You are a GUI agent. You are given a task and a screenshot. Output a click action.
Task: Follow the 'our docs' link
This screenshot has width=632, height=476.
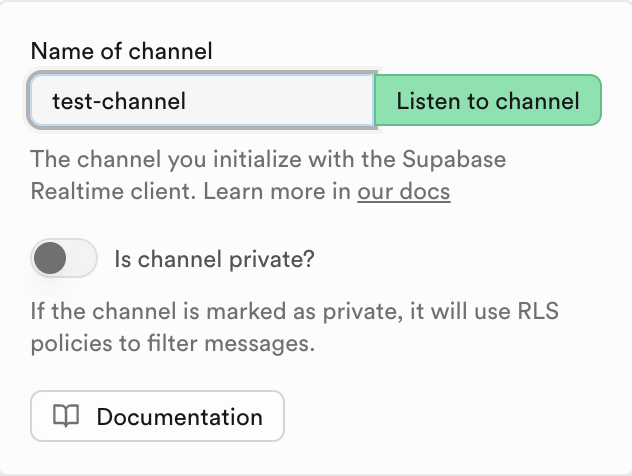tap(403, 191)
